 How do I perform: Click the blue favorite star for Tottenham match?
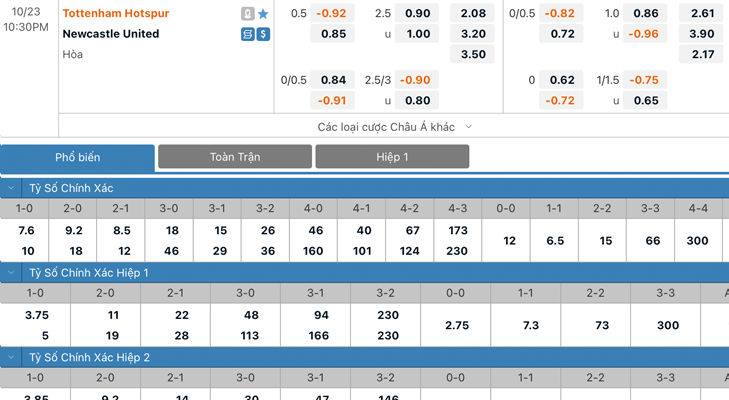point(263,14)
